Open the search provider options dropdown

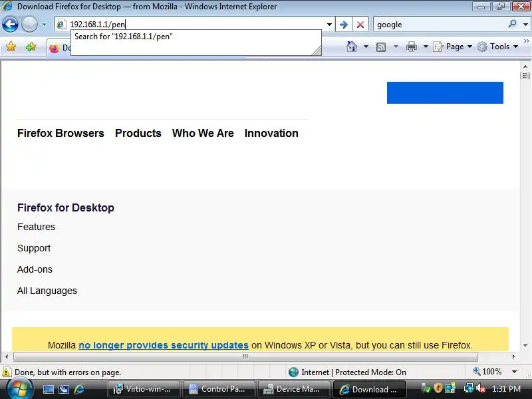525,25
